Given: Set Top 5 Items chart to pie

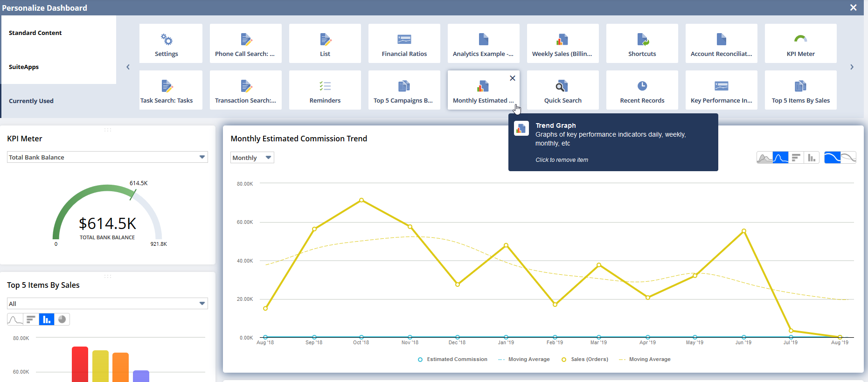Looking at the screenshot, I should tap(62, 319).
